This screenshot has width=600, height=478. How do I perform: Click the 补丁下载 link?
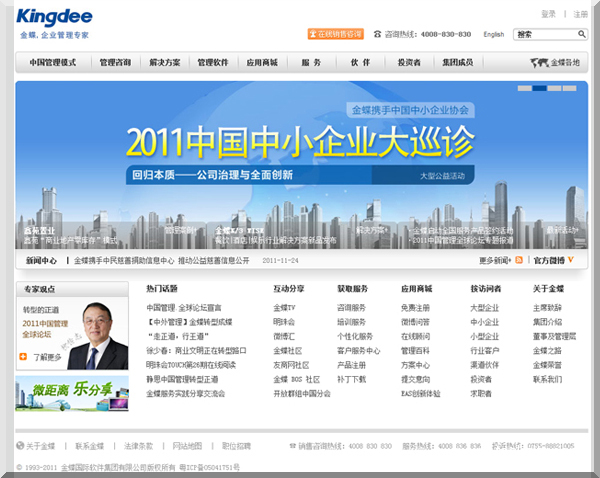pos(351,379)
